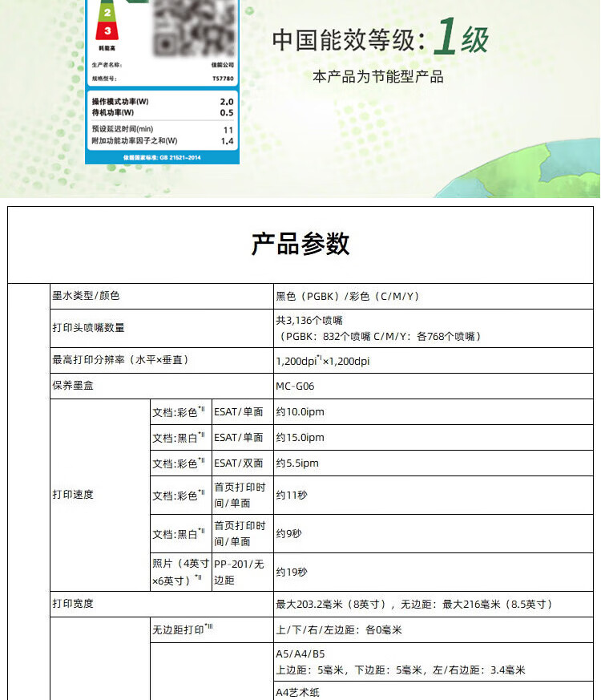This screenshot has width=601, height=700.
Task: Click the 上/下/右/左边距：各0毫米 value
Action: pyautogui.click(x=339, y=630)
